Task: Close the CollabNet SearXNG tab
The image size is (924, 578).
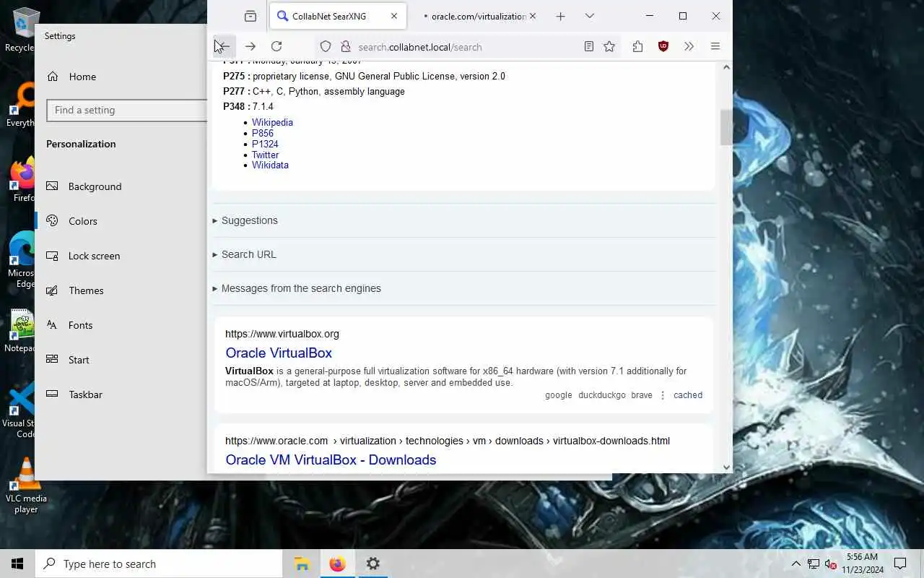Action: point(394,16)
